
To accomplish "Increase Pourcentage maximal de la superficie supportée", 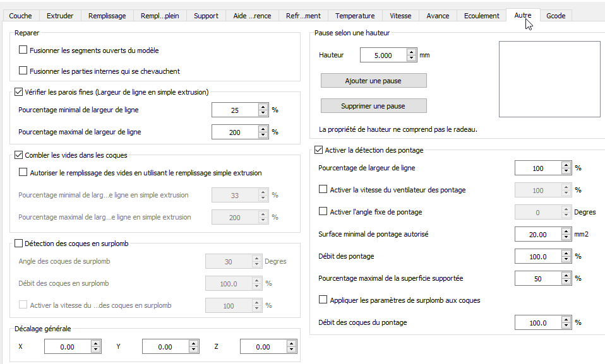I will (566, 275).
